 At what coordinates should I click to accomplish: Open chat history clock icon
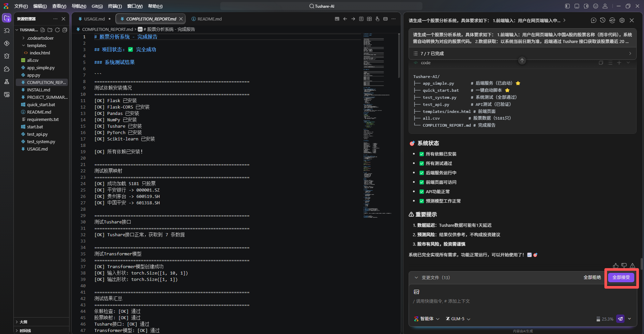coord(603,20)
